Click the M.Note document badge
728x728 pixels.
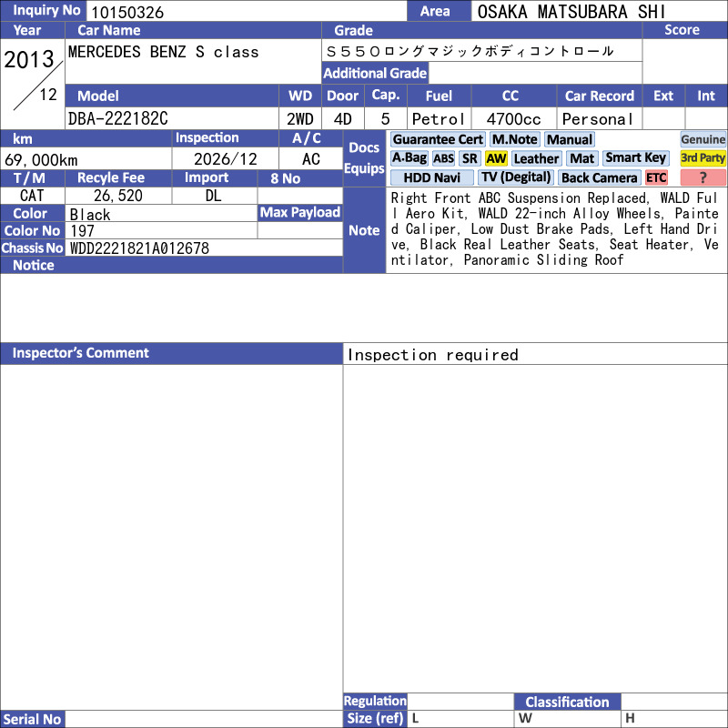514,139
